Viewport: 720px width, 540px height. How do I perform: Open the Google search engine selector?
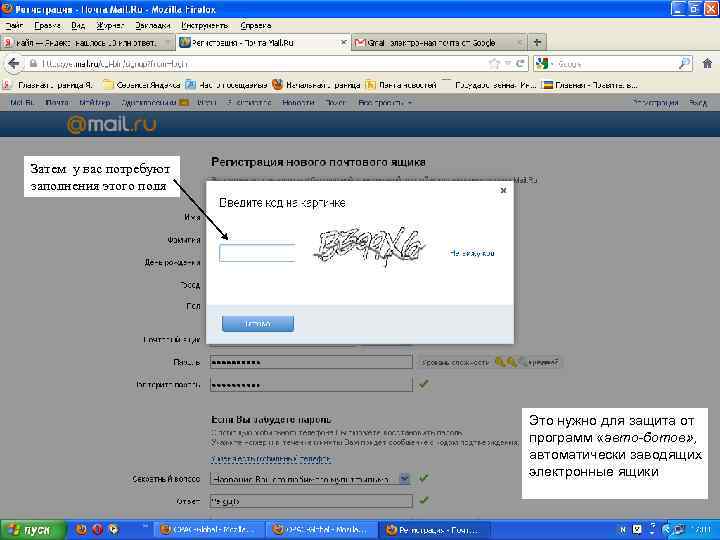(544, 64)
